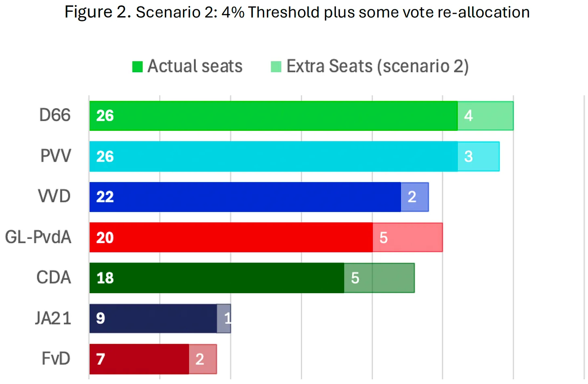Click the CDA extra seats segment showing 5
Viewport: 588px width, 384px height.
[x=379, y=278]
